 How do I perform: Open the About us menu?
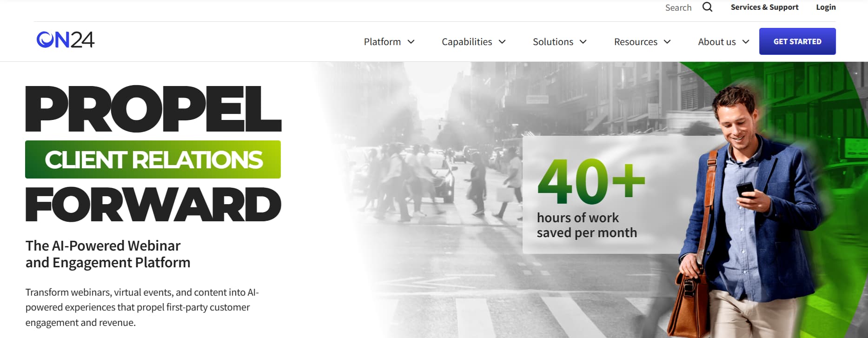point(716,42)
